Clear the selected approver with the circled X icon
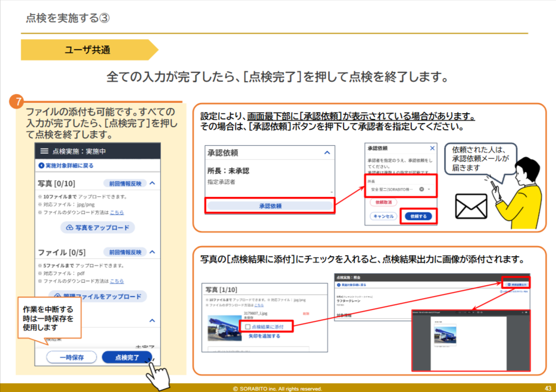This screenshot has width=556, height=392. click(421, 190)
